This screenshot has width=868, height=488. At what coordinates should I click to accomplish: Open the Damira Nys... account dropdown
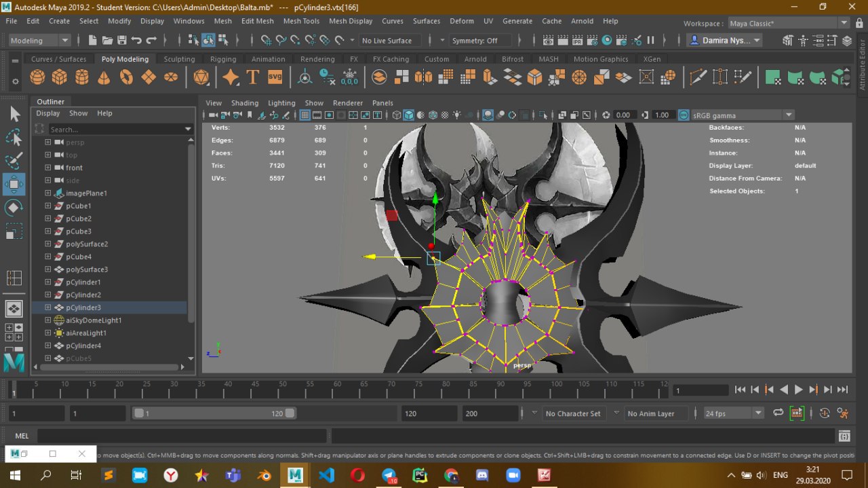(x=724, y=41)
